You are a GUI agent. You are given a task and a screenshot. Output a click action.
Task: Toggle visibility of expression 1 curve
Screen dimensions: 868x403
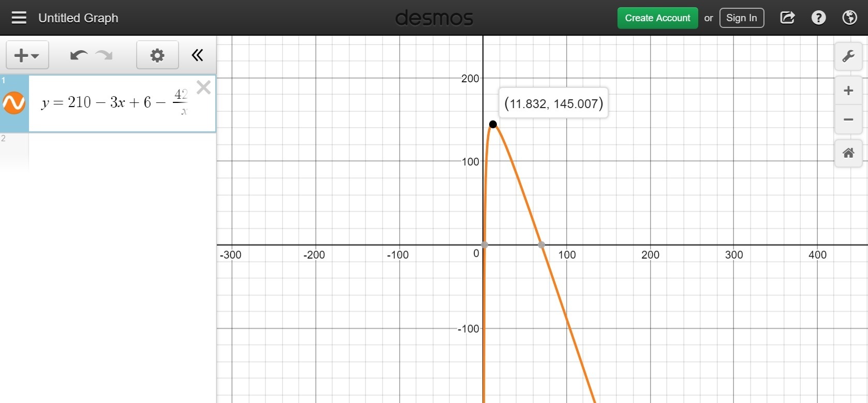[x=14, y=103]
